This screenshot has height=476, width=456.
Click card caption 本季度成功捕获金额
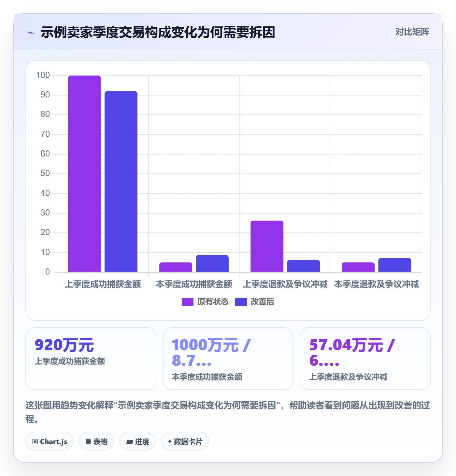207,377
